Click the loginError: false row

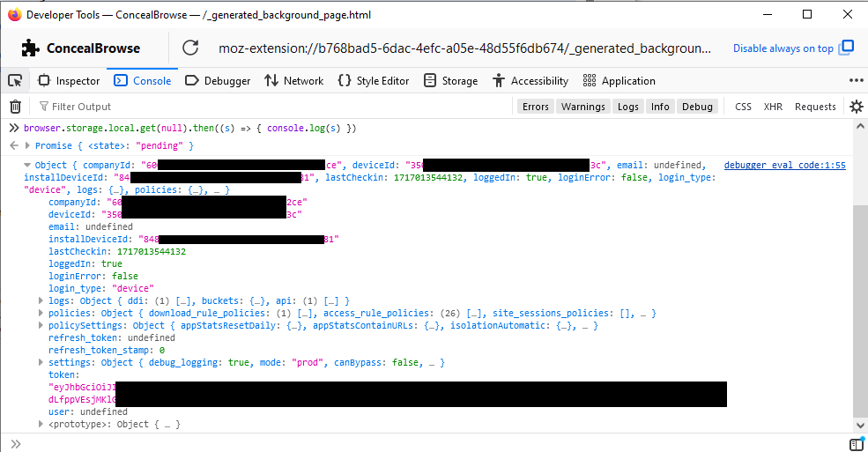[93, 276]
